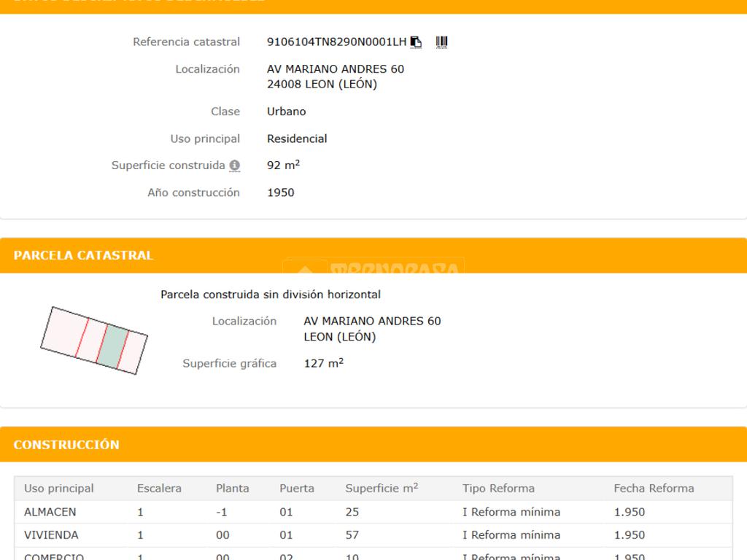Select the reference text 9106104TN8290N0001LH
Viewport: 747px width, 560px height.
[x=336, y=42]
